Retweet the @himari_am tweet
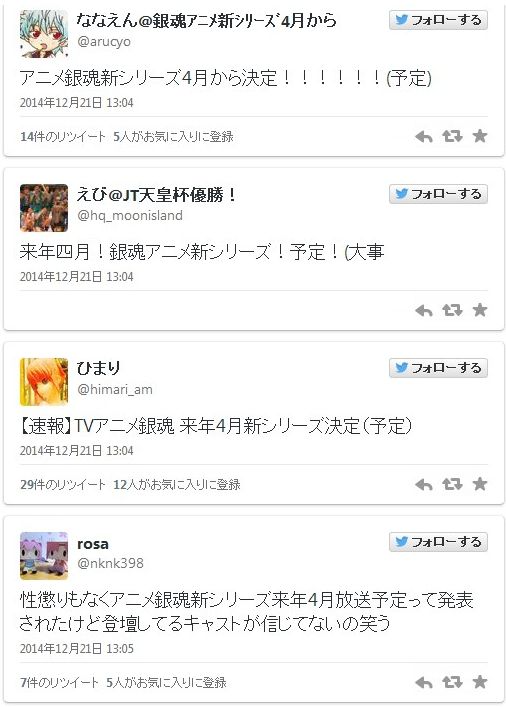This screenshot has width=506, height=707. coord(452,484)
